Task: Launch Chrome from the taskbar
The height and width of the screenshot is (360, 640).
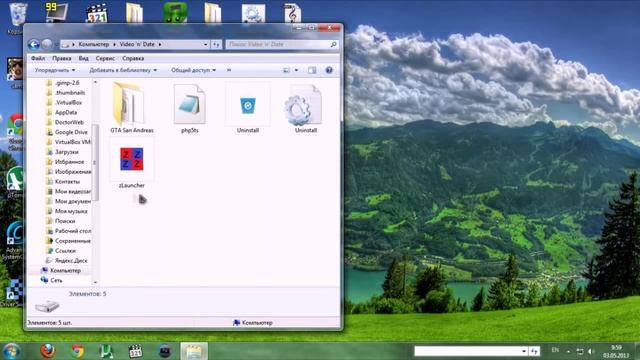Action: click(77, 351)
